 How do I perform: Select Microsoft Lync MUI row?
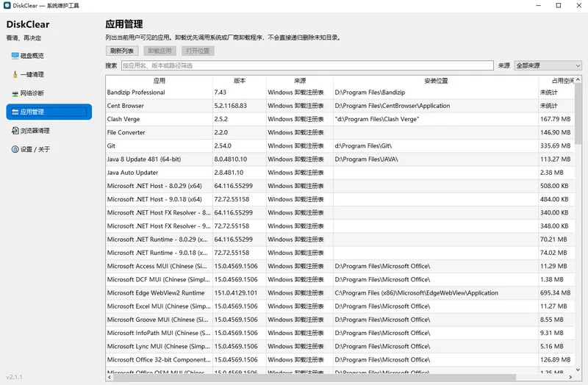point(340,346)
